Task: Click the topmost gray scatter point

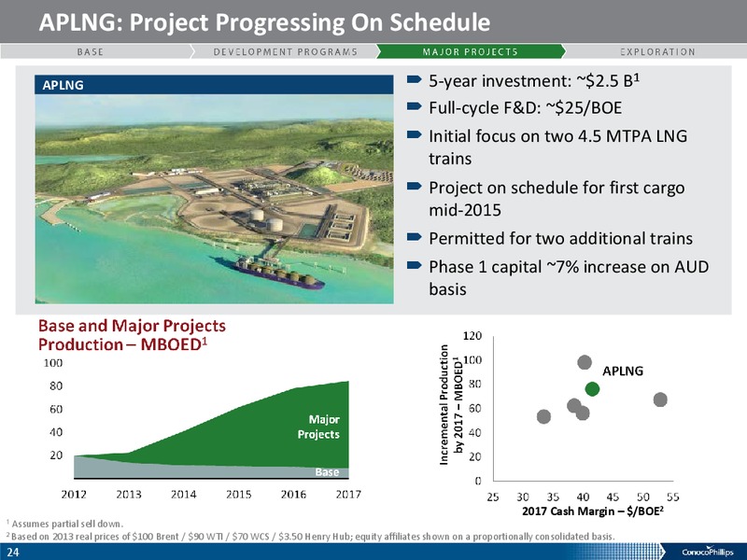Action: 585,362
